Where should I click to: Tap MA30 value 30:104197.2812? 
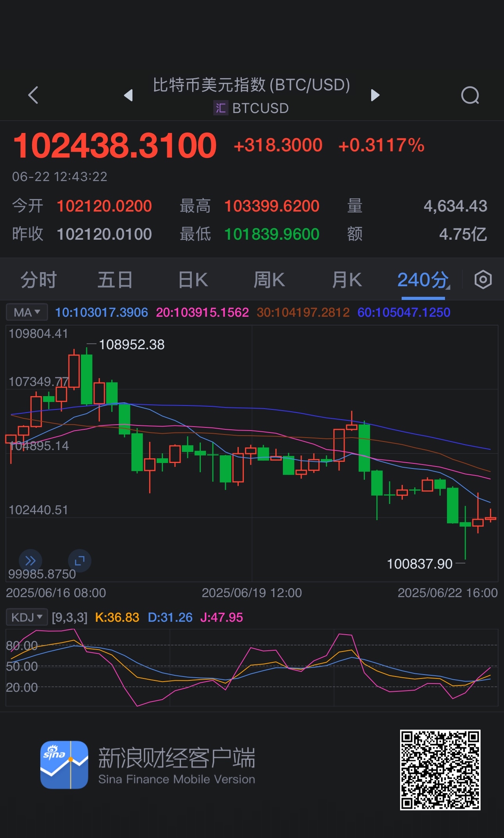pos(303,312)
